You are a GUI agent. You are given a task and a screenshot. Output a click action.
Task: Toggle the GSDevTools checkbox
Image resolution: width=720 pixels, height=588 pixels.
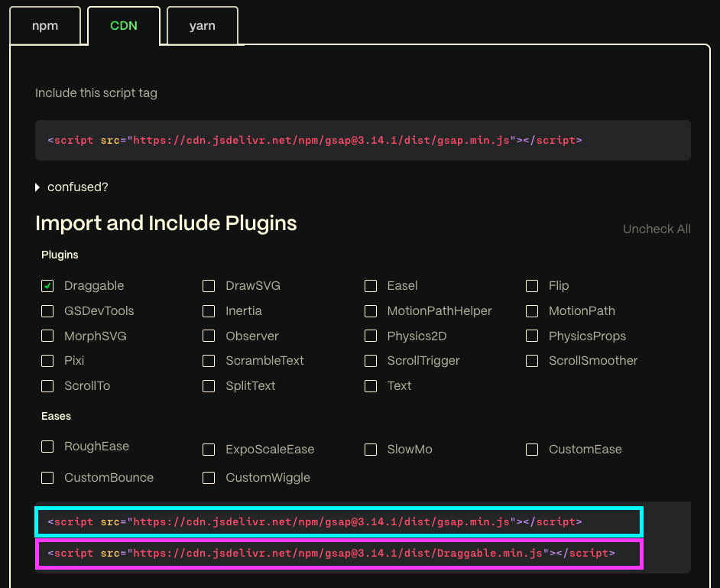pyautogui.click(x=47, y=311)
